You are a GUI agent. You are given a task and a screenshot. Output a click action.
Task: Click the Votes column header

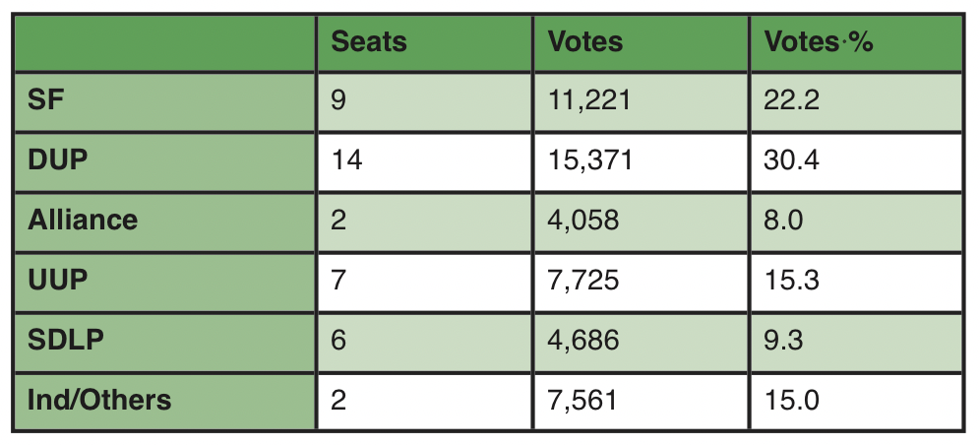585,41
